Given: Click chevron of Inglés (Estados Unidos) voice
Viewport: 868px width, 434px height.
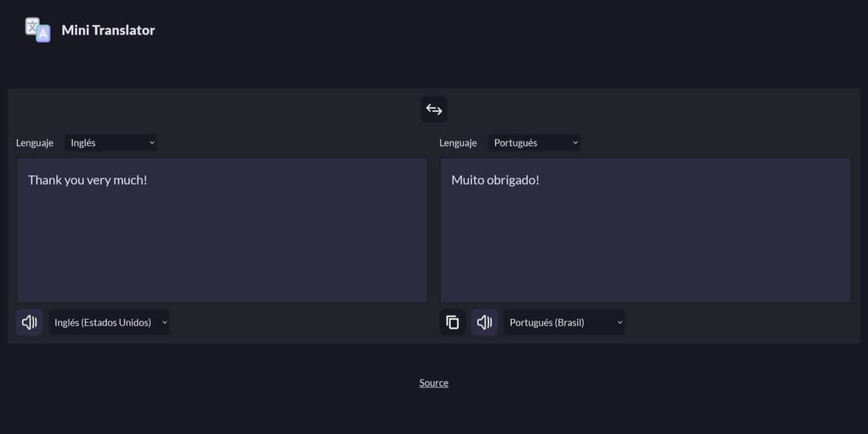Looking at the screenshot, I should point(165,323).
